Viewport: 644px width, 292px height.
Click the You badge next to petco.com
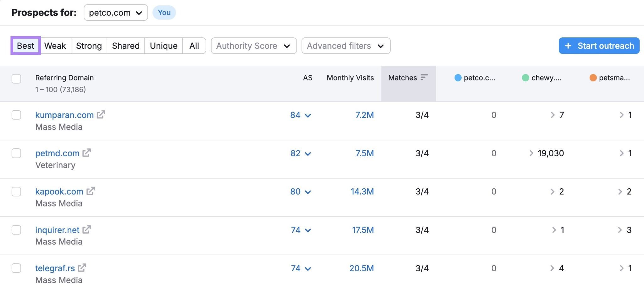164,13
